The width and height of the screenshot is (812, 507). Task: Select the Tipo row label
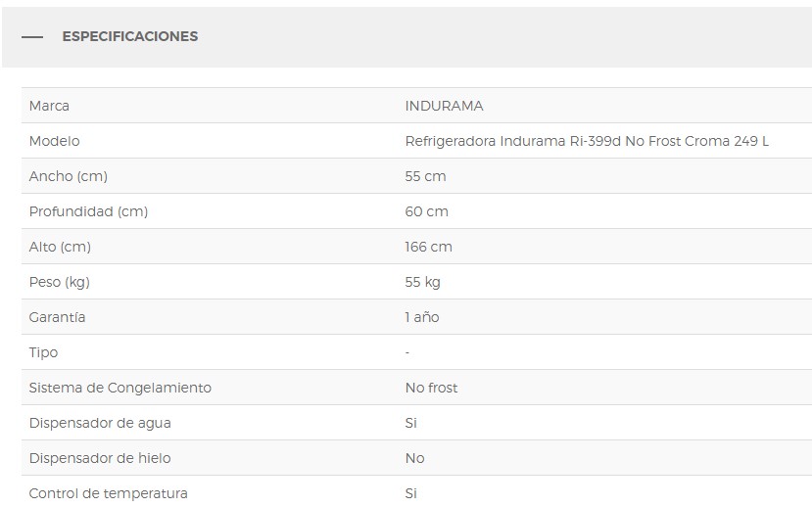(44, 352)
